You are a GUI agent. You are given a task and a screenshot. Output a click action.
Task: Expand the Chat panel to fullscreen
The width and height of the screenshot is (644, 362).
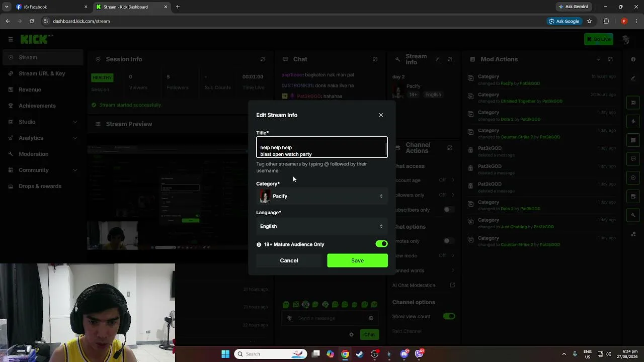(x=375, y=59)
